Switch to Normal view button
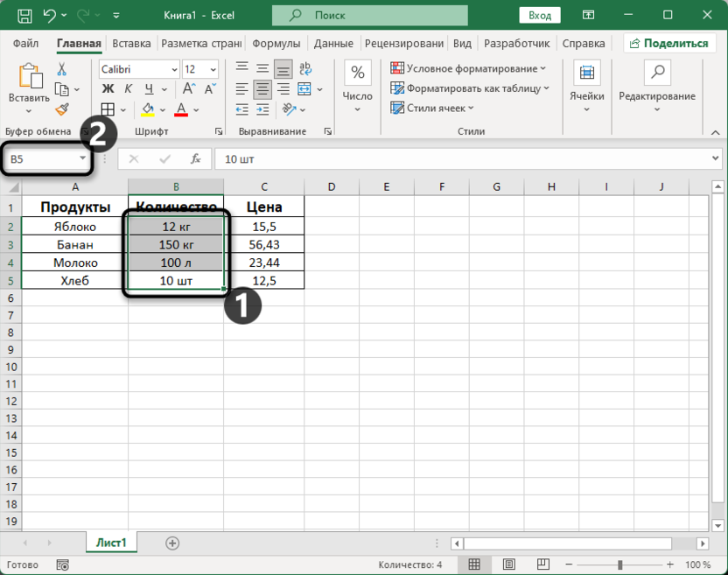The height and width of the screenshot is (575, 728). point(474,564)
